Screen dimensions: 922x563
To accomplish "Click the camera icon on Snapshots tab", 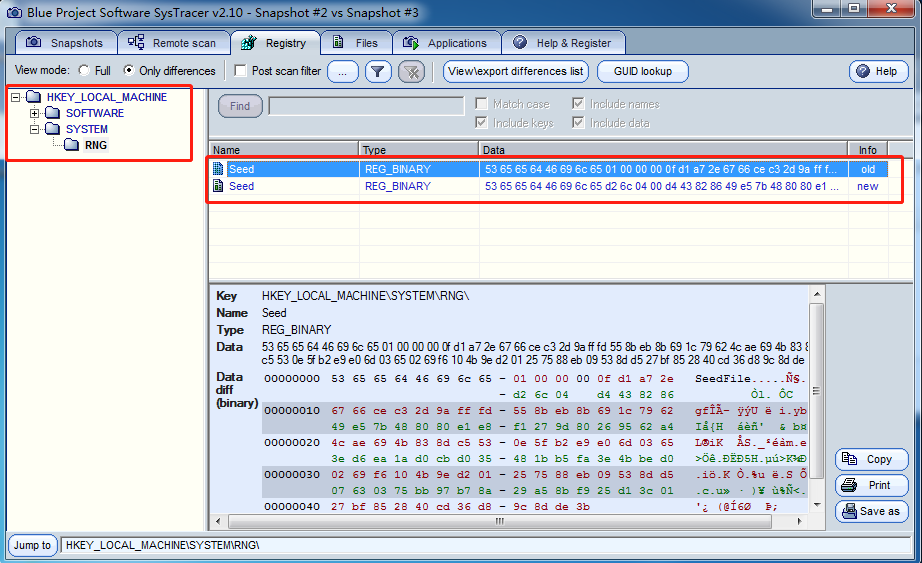I will pos(34,42).
